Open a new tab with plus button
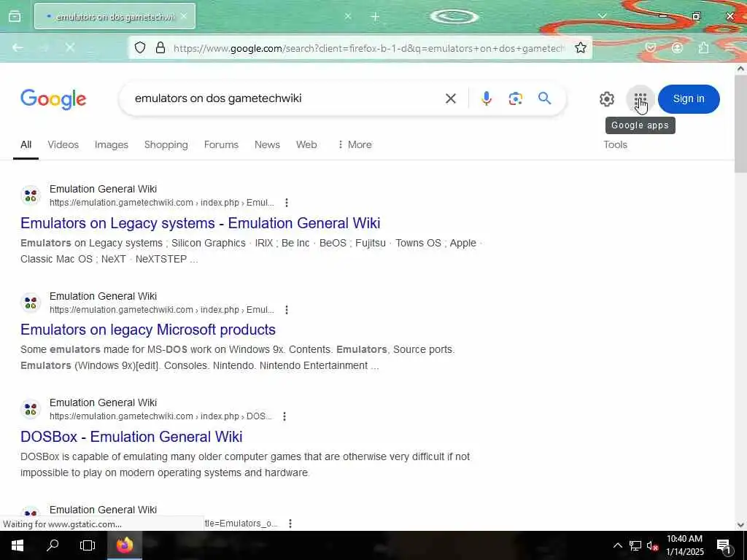 pos(375,17)
